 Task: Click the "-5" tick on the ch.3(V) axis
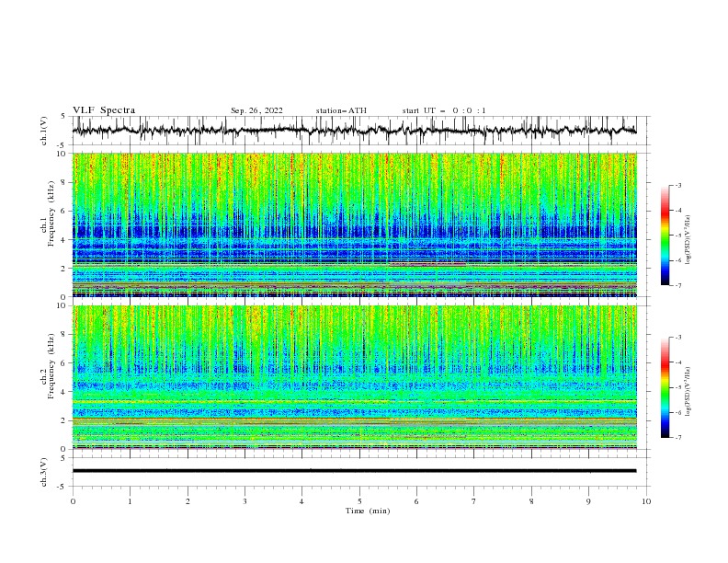coord(63,487)
